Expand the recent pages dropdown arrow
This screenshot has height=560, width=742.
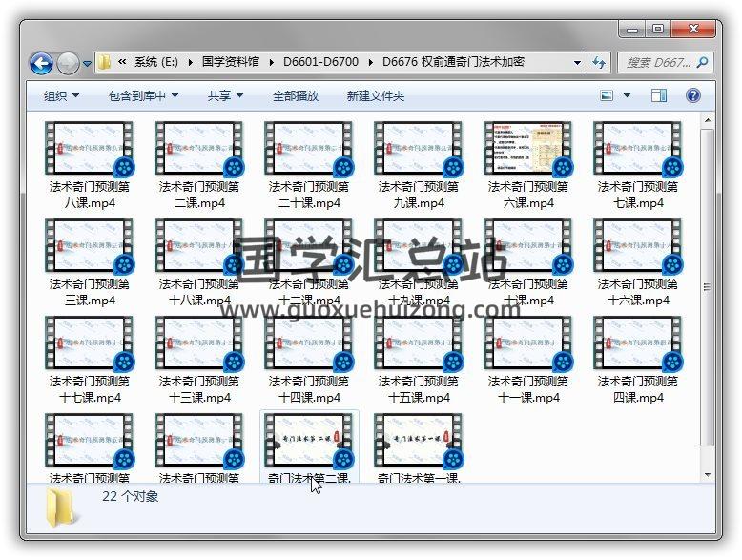[88, 64]
